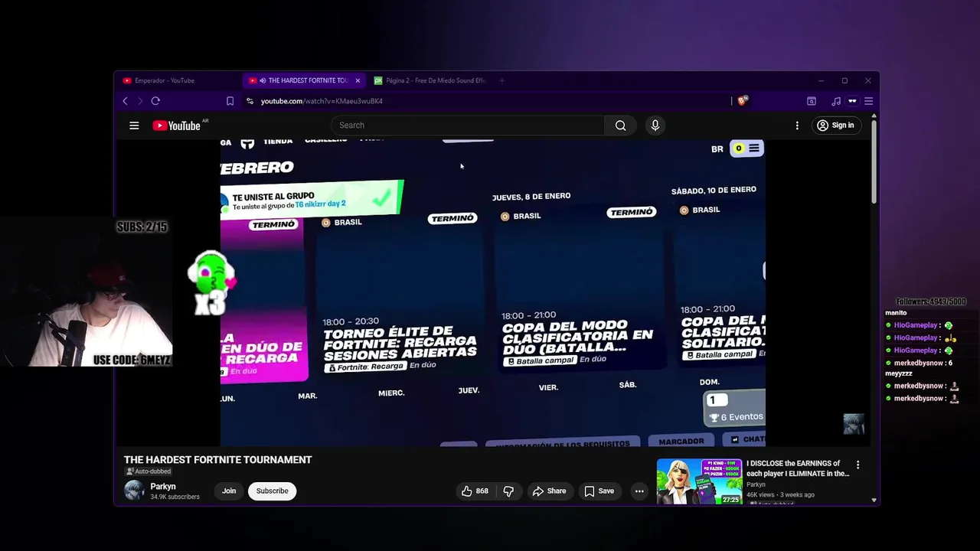Image resolution: width=980 pixels, height=551 pixels.
Task: Open the Brave wallet/VPN glasses icon
Action: 852,101
